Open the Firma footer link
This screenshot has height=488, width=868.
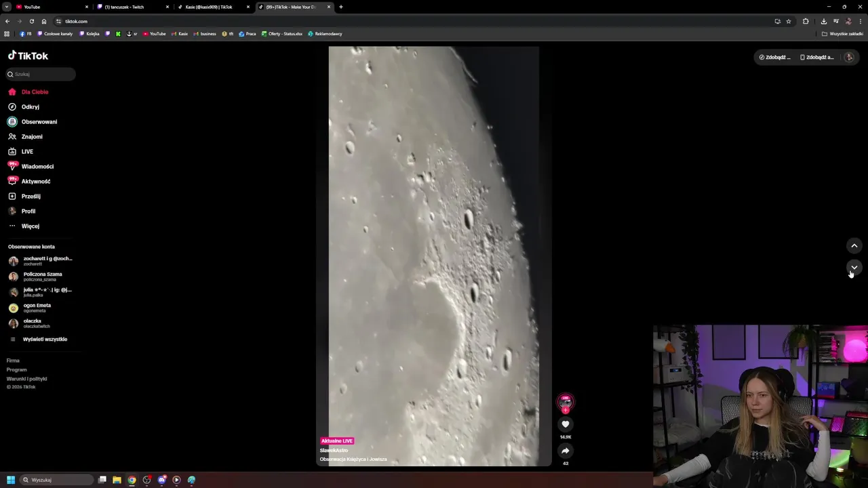point(13,361)
